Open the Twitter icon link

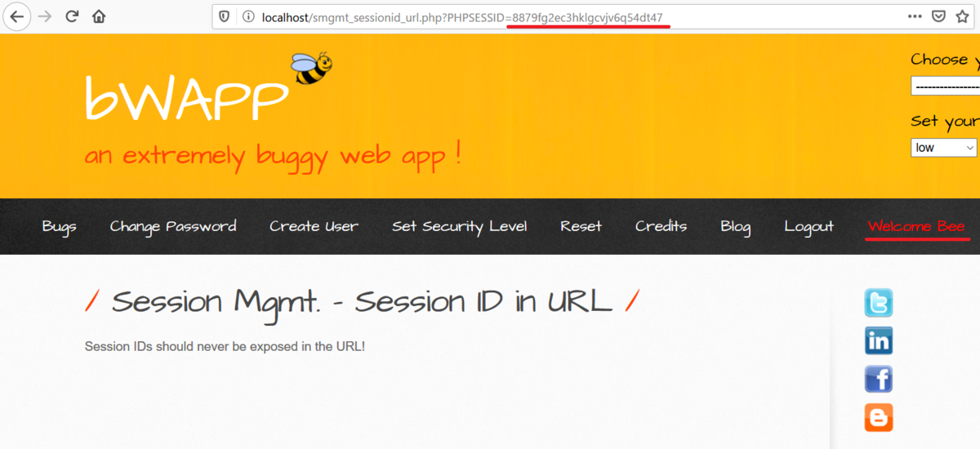point(879,303)
